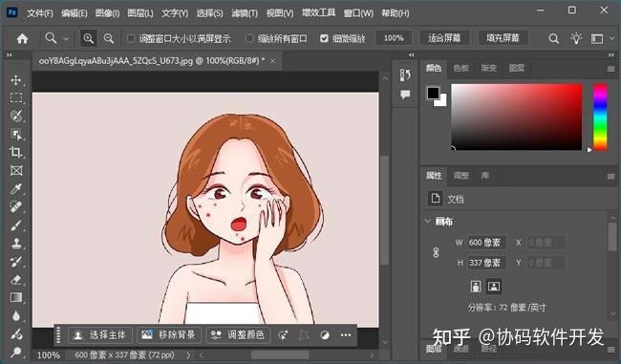The height and width of the screenshot is (364, 621).
Task: Click 选择主体 in contextual bar
Action: (99, 335)
